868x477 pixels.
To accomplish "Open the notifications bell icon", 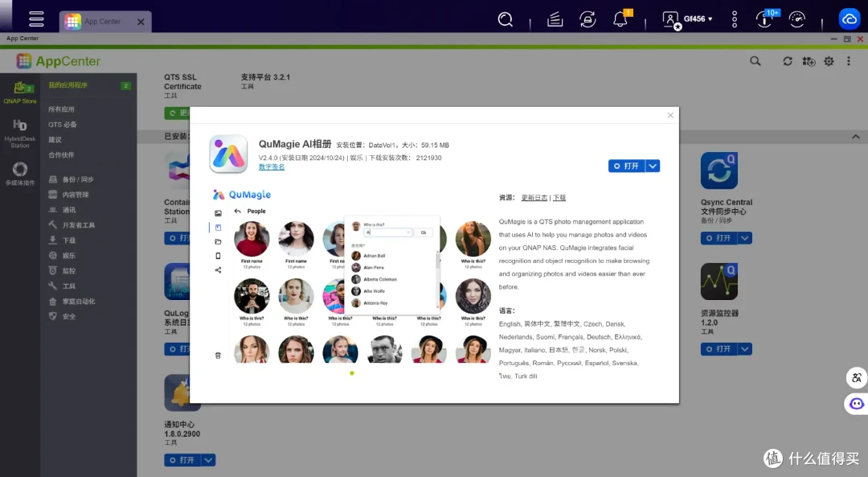I will 620,19.
